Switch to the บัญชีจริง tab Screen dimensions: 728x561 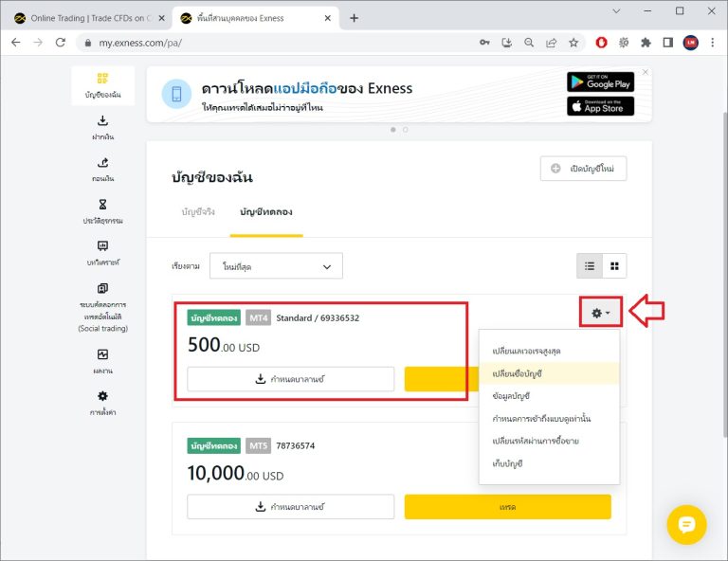point(198,212)
